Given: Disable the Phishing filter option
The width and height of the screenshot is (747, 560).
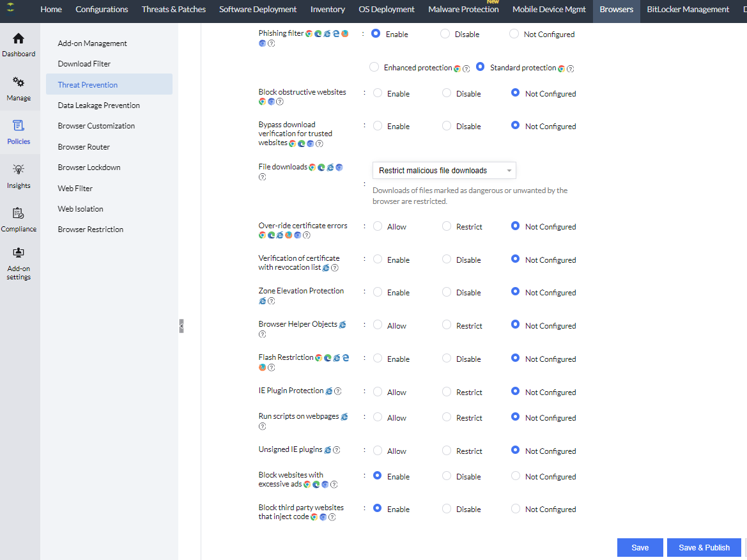Looking at the screenshot, I should pyautogui.click(x=445, y=34).
